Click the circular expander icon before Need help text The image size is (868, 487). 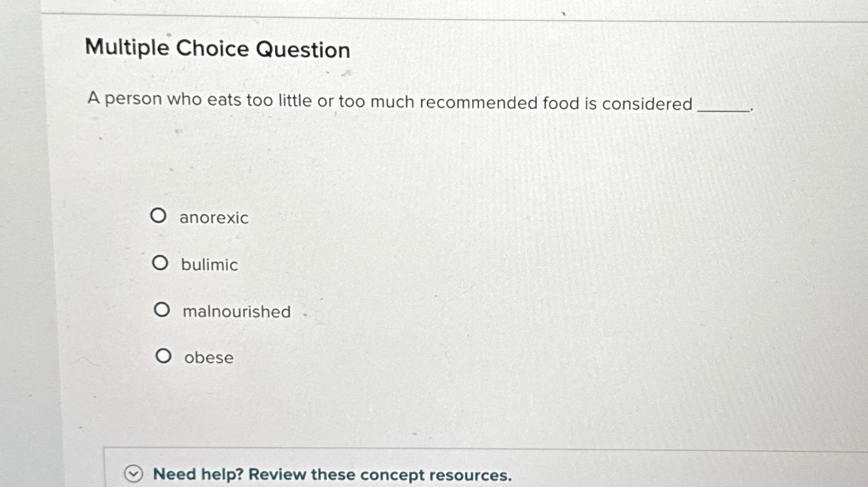[133, 474]
